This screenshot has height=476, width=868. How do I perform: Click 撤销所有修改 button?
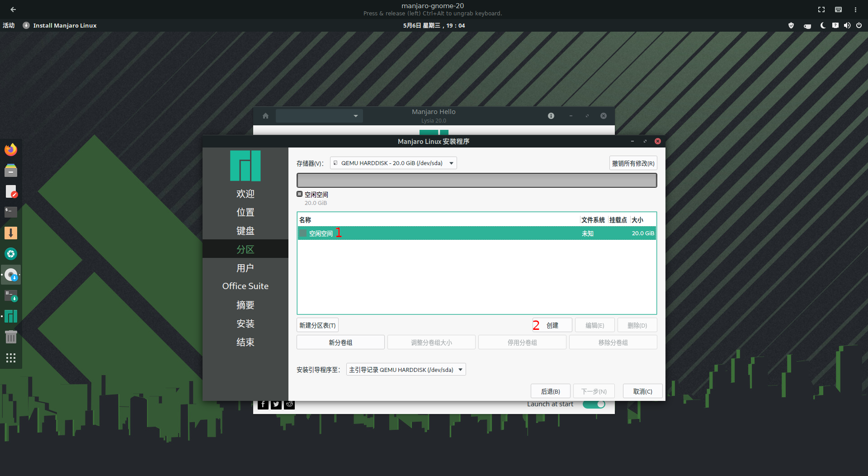pyautogui.click(x=633, y=163)
